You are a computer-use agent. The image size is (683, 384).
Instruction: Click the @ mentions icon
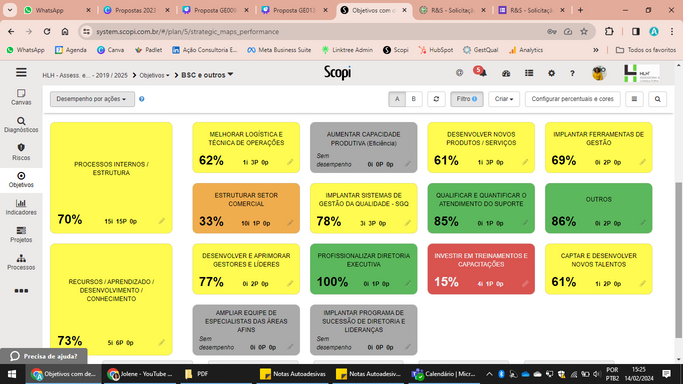pos(459,73)
